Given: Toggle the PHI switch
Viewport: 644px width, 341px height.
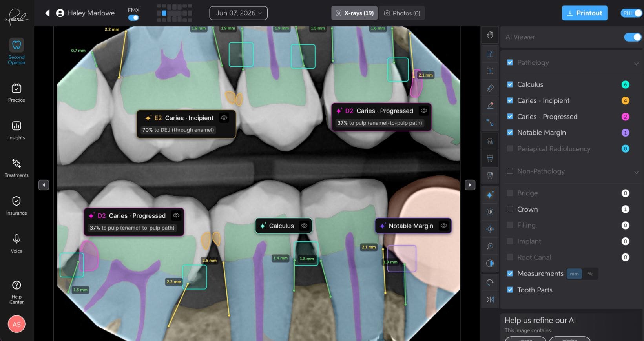Looking at the screenshot, I should pyautogui.click(x=631, y=13).
